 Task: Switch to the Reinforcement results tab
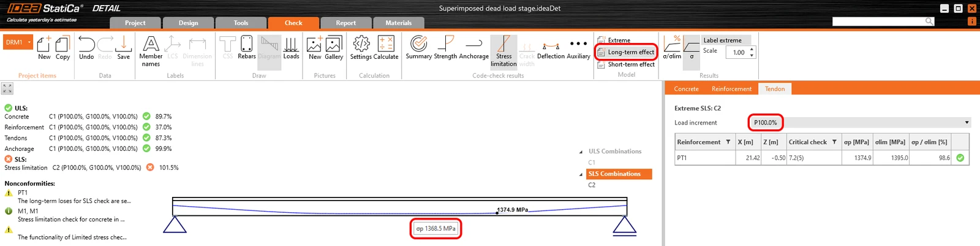[x=731, y=89]
